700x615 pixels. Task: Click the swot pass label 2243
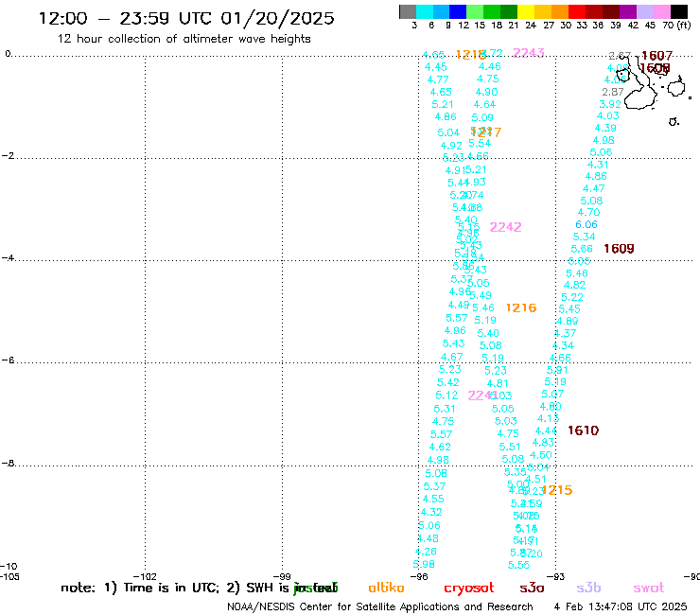[x=529, y=53]
